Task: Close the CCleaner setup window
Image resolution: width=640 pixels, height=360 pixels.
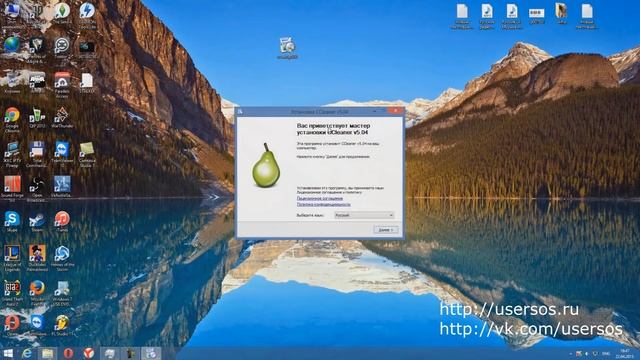Action: (395, 111)
